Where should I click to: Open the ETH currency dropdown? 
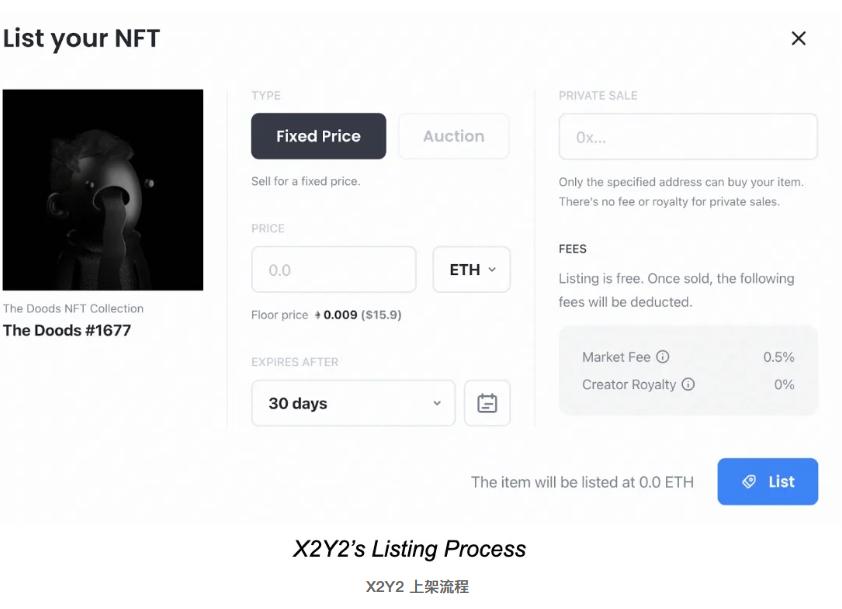(x=471, y=270)
